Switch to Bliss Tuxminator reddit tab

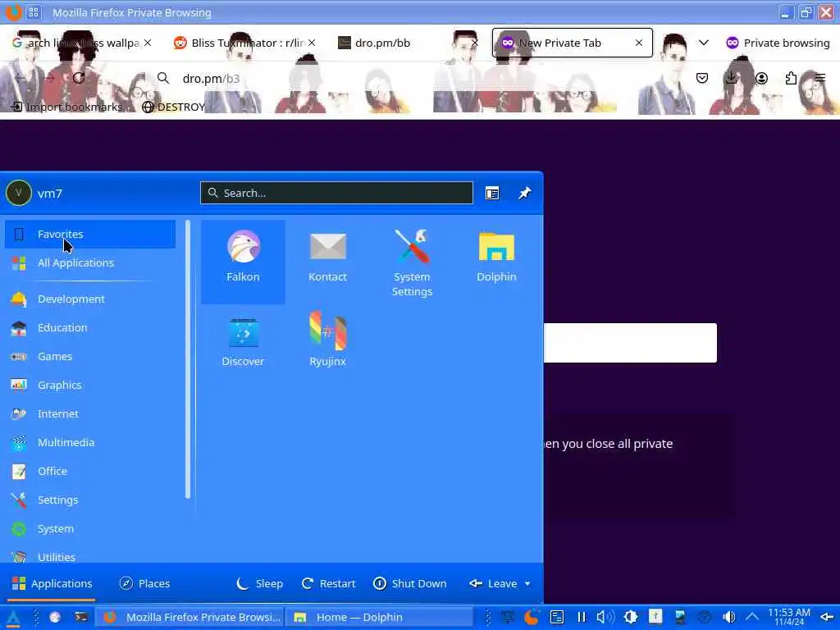click(x=245, y=43)
